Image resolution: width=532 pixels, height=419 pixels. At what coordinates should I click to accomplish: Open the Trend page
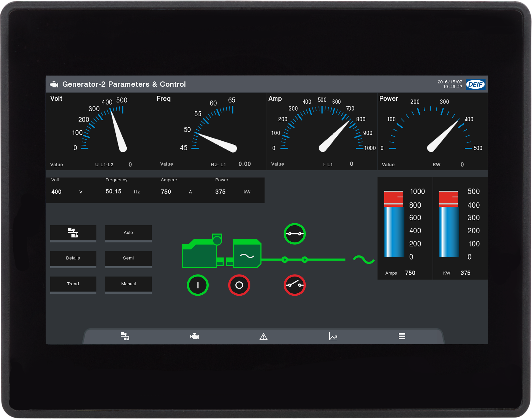[73, 284]
